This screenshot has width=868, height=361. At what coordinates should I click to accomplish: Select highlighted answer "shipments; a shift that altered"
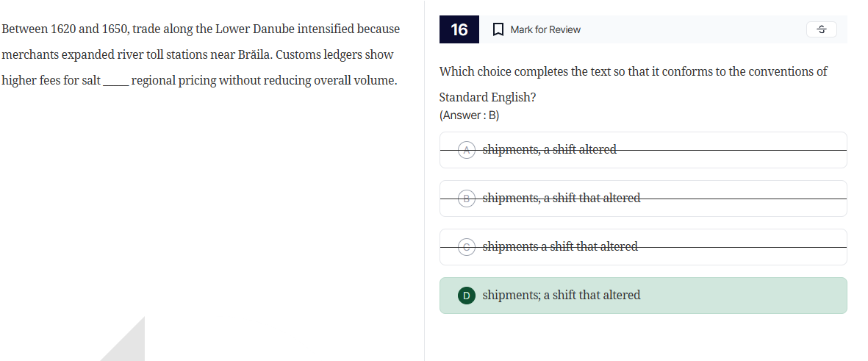coord(562,296)
